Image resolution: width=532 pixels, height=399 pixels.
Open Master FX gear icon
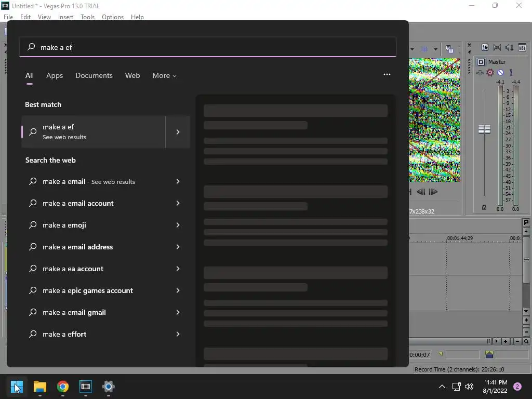490,72
